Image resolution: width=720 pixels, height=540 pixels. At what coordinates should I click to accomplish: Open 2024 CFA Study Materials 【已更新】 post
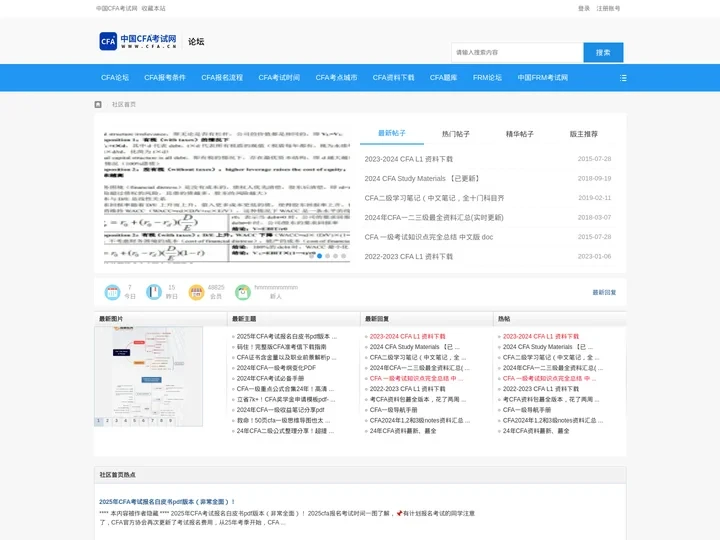(x=422, y=178)
